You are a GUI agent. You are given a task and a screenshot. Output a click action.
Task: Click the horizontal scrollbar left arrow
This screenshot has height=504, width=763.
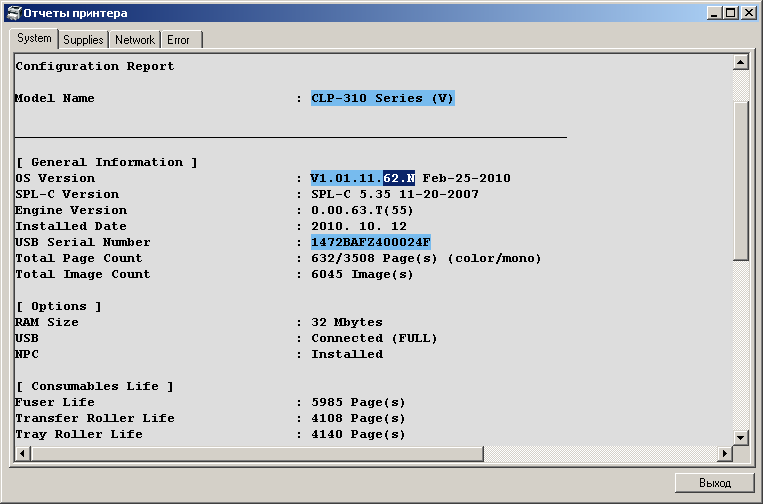pyautogui.click(x=22, y=453)
